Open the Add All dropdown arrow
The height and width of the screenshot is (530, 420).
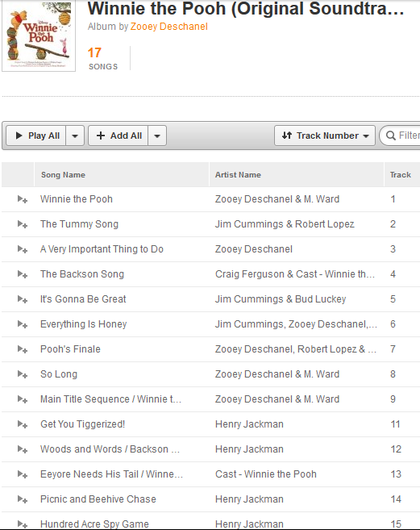pos(157,136)
